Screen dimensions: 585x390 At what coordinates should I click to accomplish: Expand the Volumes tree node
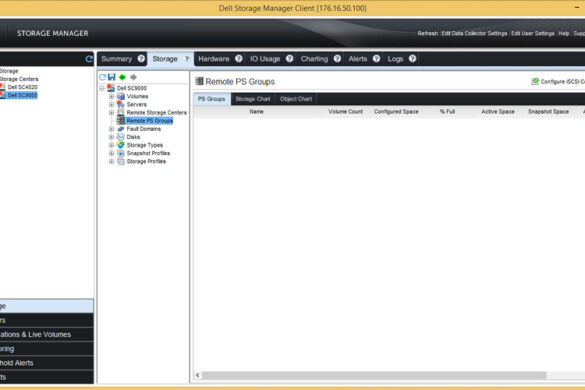(x=111, y=96)
